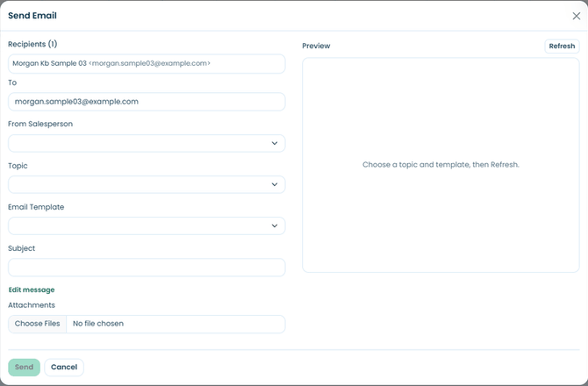The width and height of the screenshot is (588, 386).
Task: Click the Recipients (1) label
Action: click(32, 44)
